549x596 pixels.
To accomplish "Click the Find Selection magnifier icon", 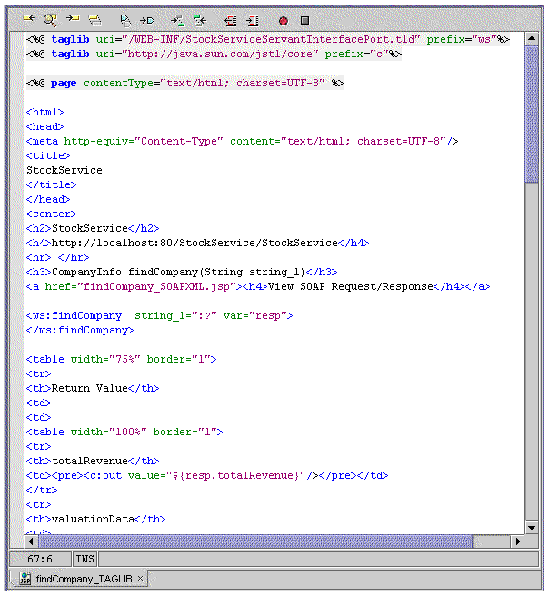I will tap(50, 19).
